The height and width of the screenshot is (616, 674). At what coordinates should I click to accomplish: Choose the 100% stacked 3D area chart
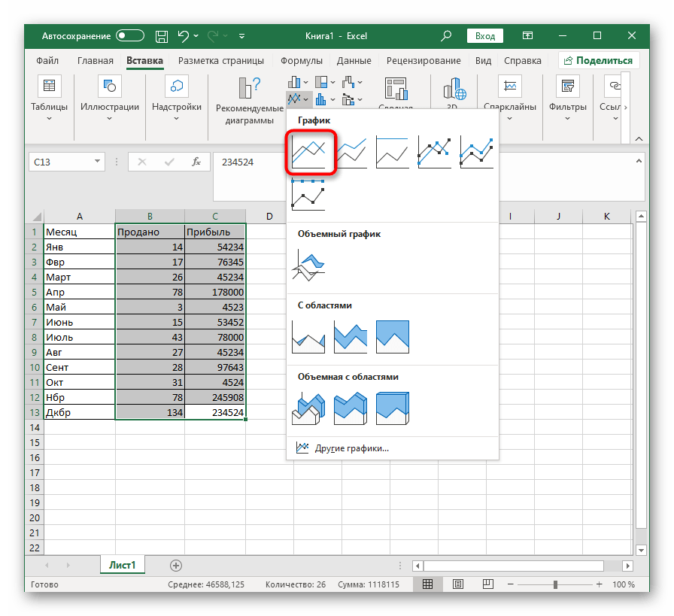pyautogui.click(x=393, y=408)
